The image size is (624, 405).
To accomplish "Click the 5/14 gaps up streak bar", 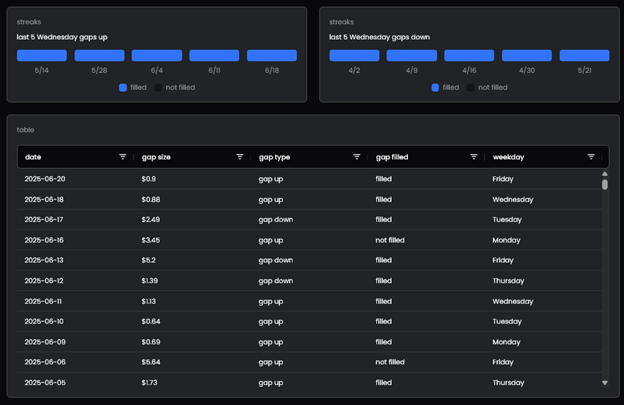I will [42, 56].
